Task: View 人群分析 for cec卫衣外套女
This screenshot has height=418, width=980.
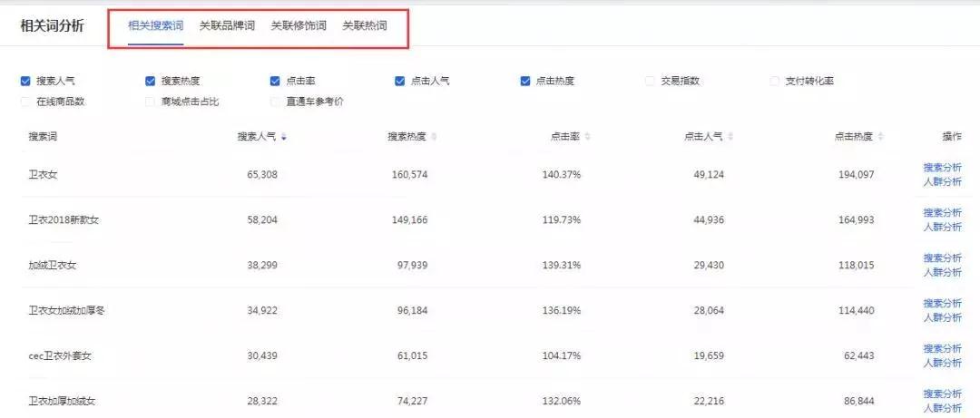Action: click(x=942, y=363)
